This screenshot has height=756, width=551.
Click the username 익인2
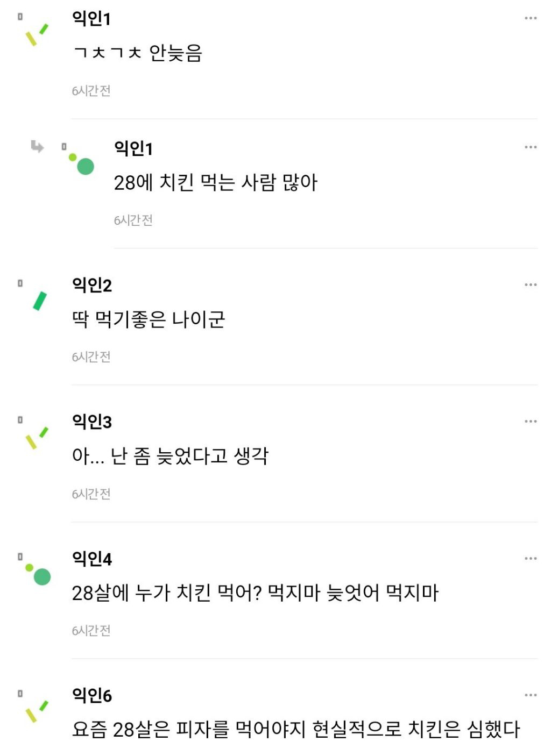click(x=92, y=285)
